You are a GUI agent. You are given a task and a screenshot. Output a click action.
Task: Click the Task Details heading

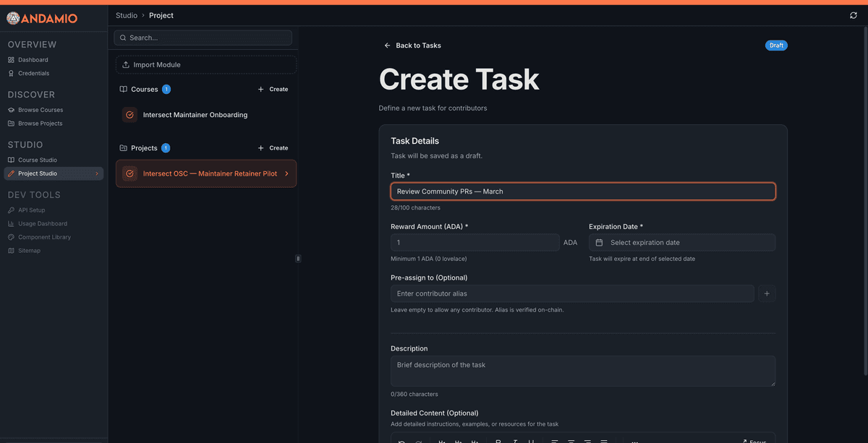coord(414,141)
